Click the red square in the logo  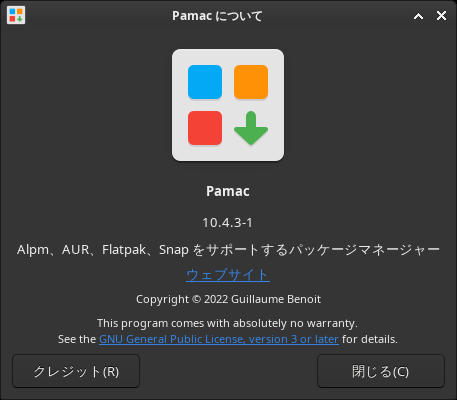pos(205,128)
